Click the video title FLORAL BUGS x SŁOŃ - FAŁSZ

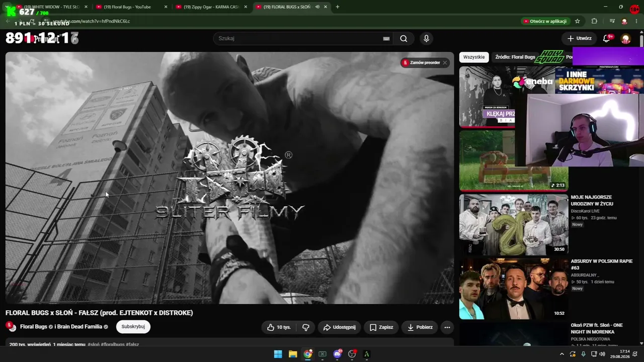(x=99, y=313)
